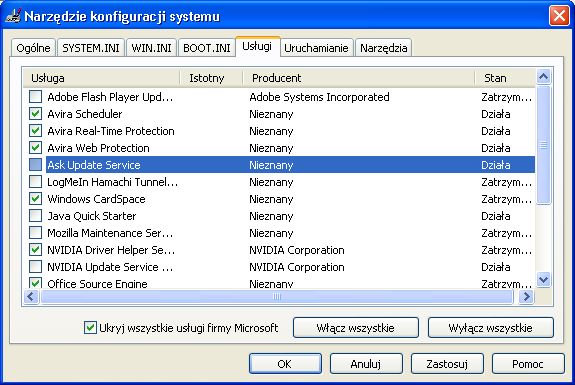Switch to the Ogólne tab
Viewport: 575px width, 385px height.
coord(33,48)
